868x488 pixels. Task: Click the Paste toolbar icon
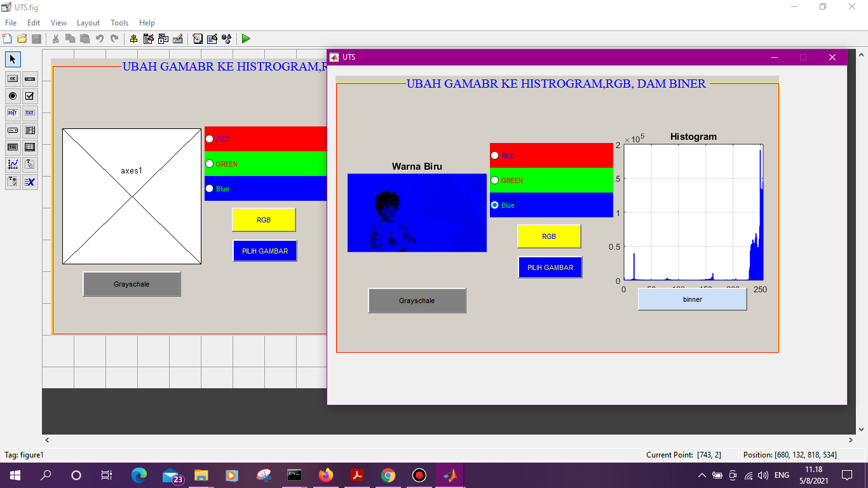tap(85, 39)
